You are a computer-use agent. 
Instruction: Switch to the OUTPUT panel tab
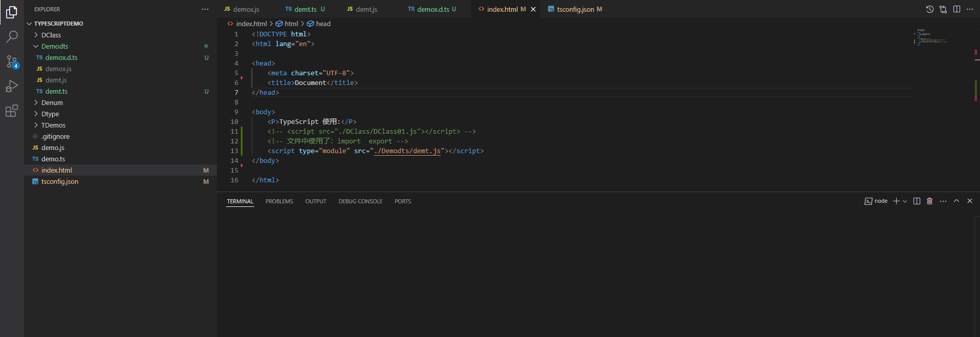pos(316,201)
